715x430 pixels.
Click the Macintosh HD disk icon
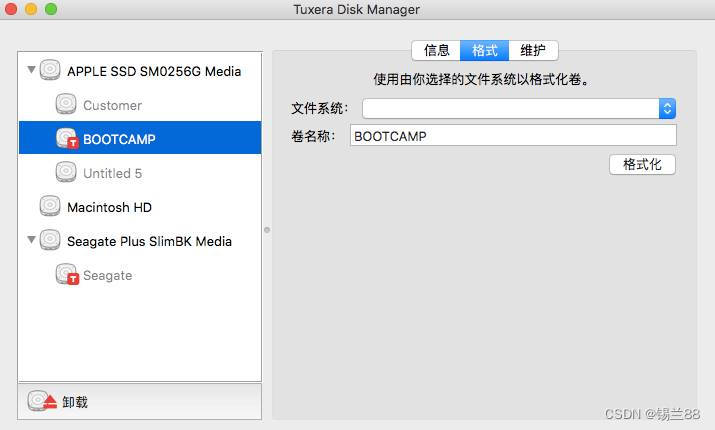pyautogui.click(x=50, y=206)
